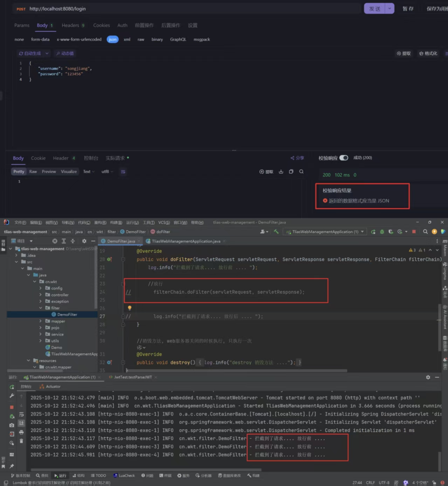The width and height of the screenshot is (448, 486).
Task: Open the TliasWebManagementApplication.java editor tab
Action: (186, 241)
